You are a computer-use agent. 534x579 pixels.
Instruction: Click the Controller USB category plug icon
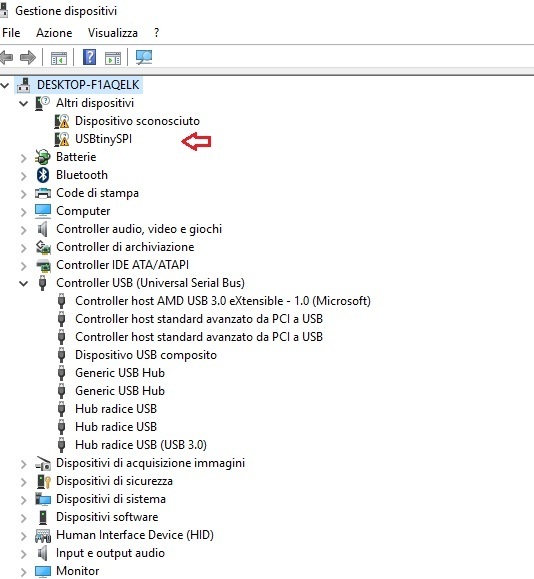coord(42,283)
